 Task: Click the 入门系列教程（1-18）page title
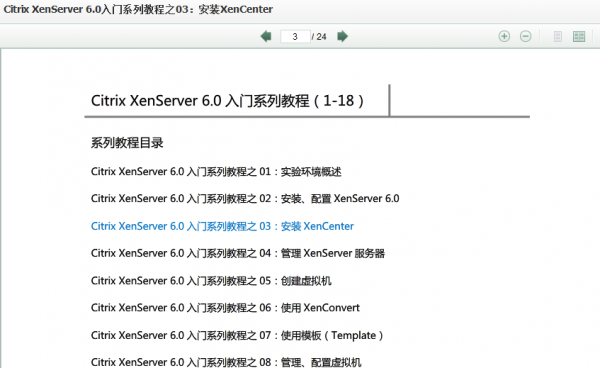(227, 101)
